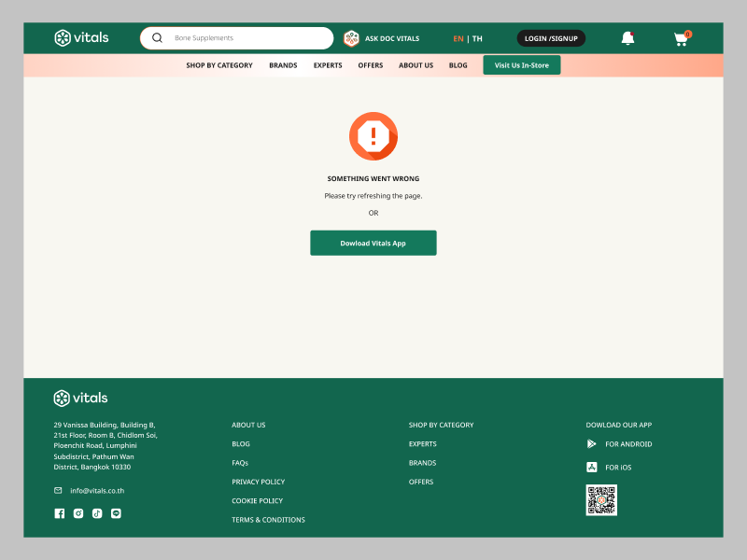Image resolution: width=747 pixels, height=560 pixels.
Task: Switch language to TH
Action: pos(477,38)
